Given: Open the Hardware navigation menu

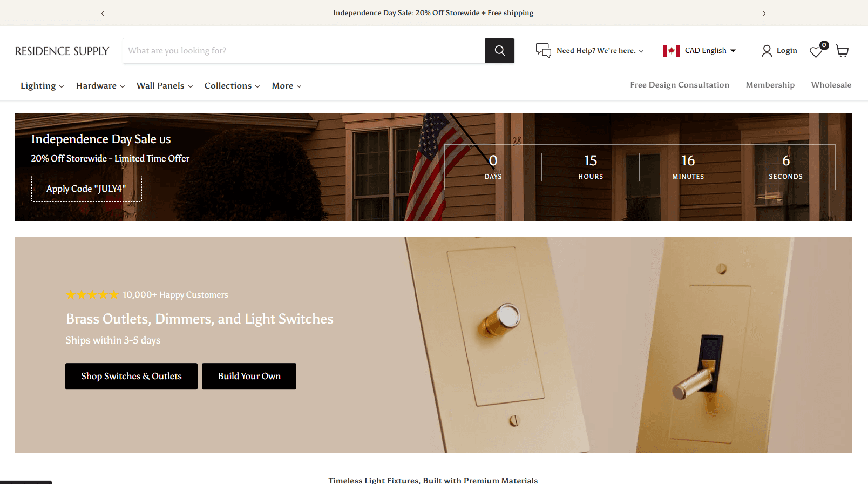Looking at the screenshot, I should 100,86.
